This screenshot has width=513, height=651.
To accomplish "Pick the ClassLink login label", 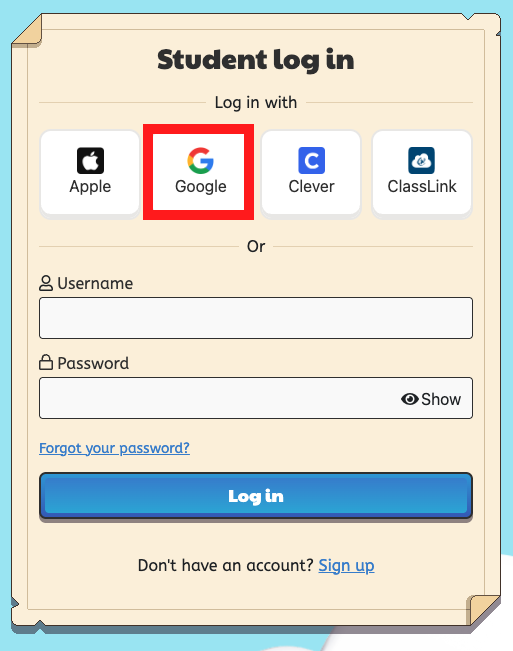I will click(x=422, y=186).
